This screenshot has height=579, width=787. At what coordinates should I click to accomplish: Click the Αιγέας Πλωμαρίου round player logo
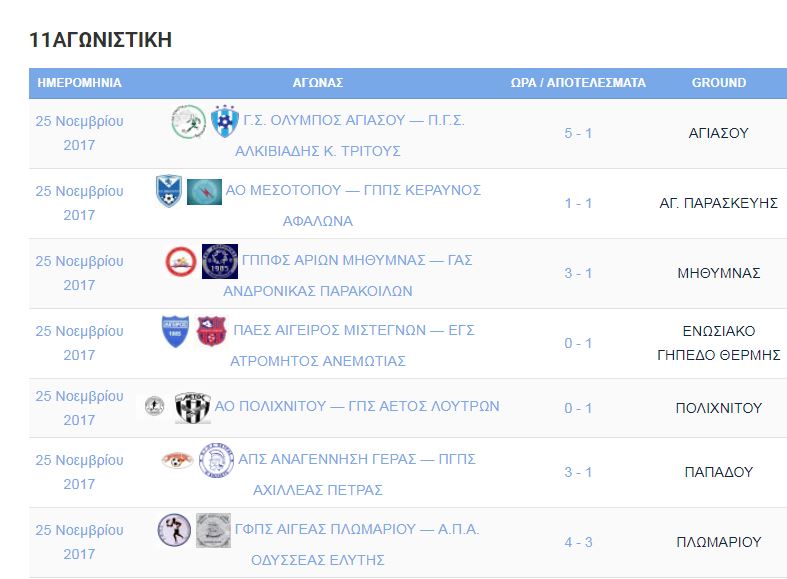pos(174,530)
